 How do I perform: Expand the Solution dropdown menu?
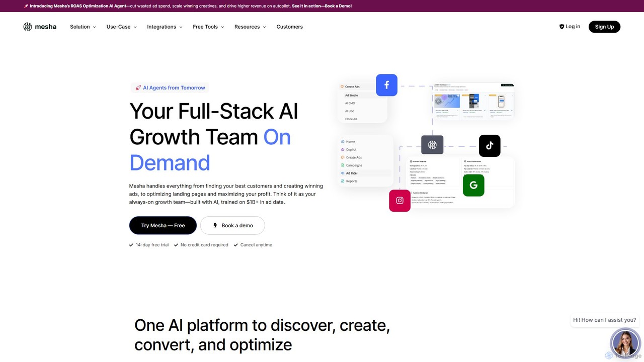(83, 27)
